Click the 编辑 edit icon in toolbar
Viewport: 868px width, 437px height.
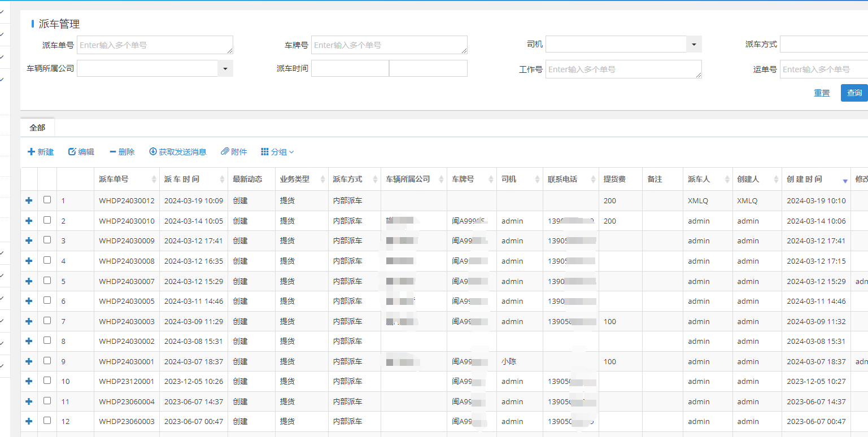[x=72, y=152]
